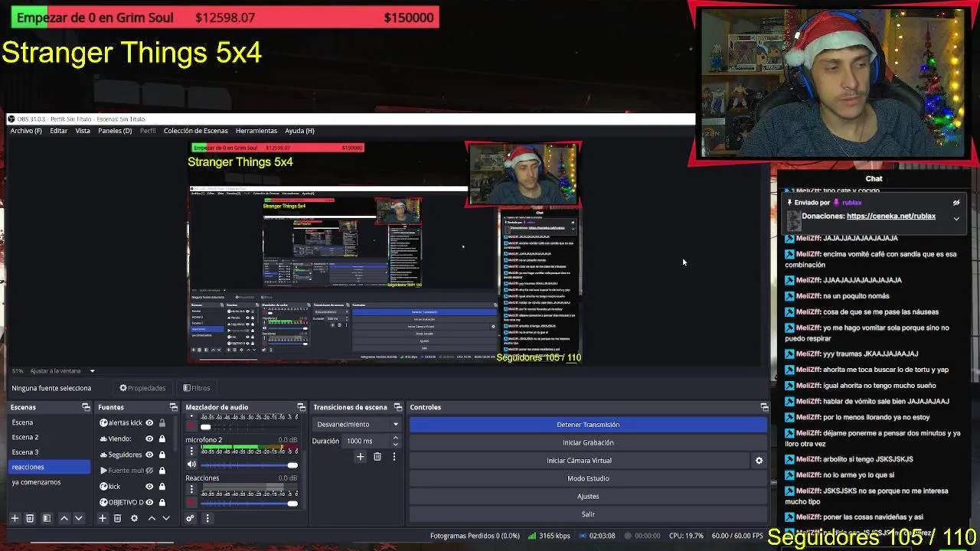This screenshot has height=551, width=980.
Task: Add a new scene with the plus icon
Action: point(15,518)
